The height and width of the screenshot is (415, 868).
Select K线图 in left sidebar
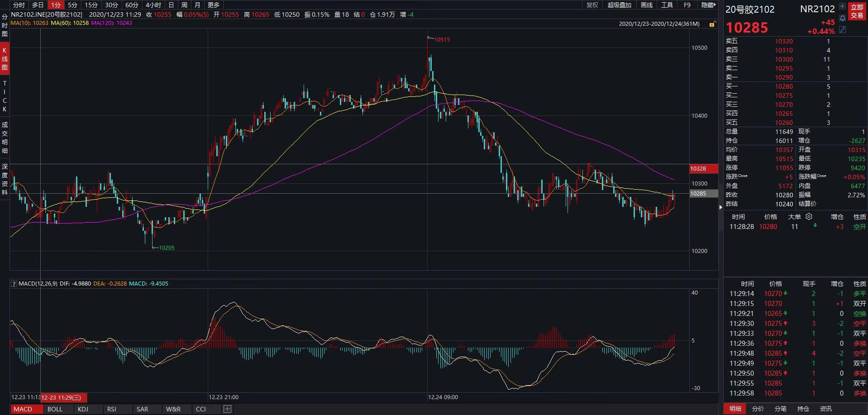(x=5, y=59)
